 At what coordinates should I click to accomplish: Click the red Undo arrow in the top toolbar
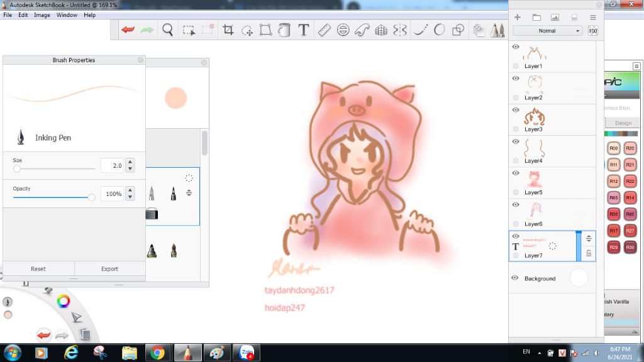(x=128, y=30)
